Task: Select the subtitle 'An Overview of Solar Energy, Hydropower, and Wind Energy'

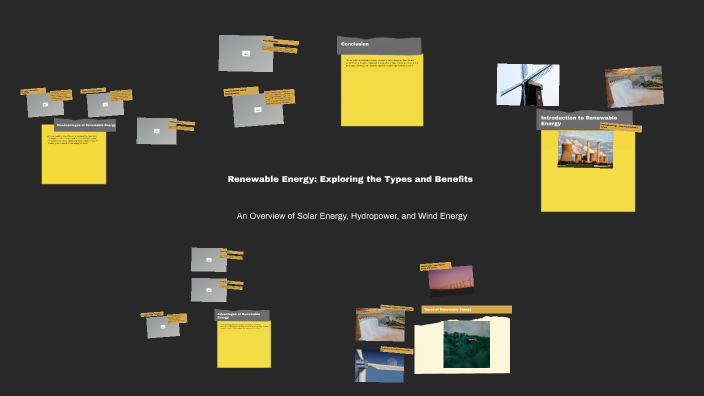Action: pos(352,216)
